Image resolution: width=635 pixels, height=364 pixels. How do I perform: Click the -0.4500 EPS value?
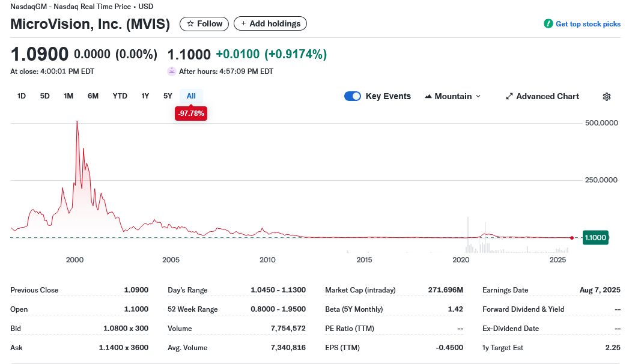(449, 348)
